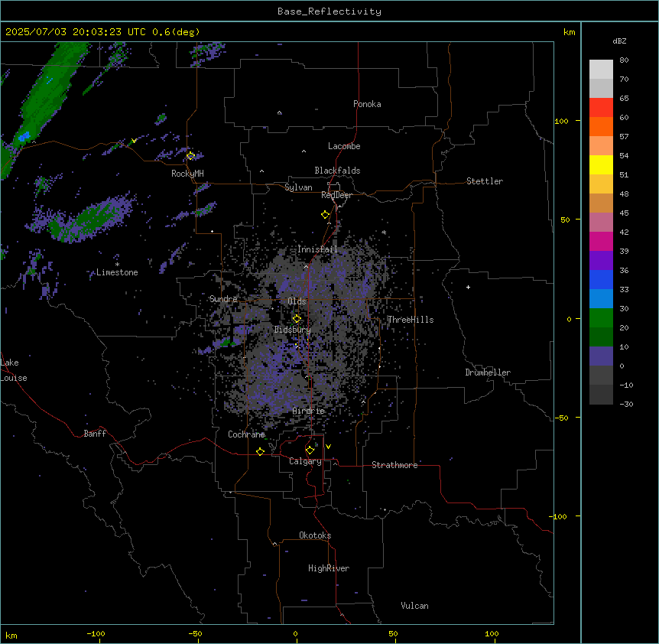Pick the red 60-65 dBZ legend swatch
The image size is (659, 644).
pyautogui.click(x=601, y=108)
